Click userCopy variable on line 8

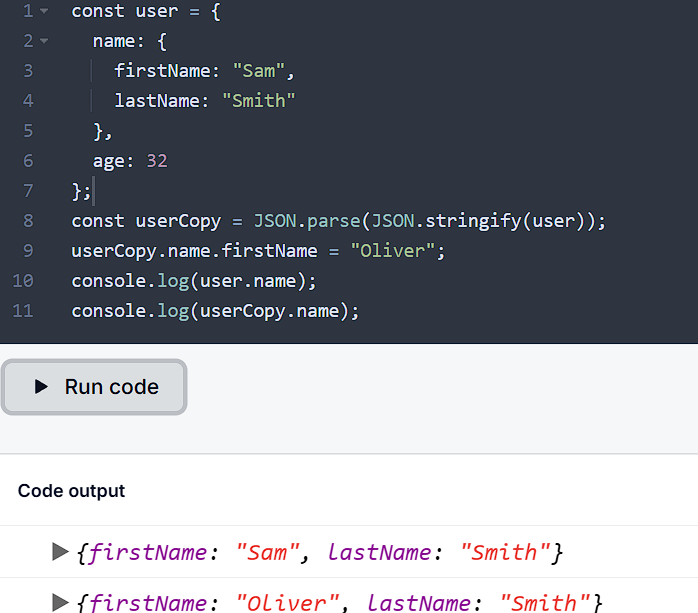point(178,222)
